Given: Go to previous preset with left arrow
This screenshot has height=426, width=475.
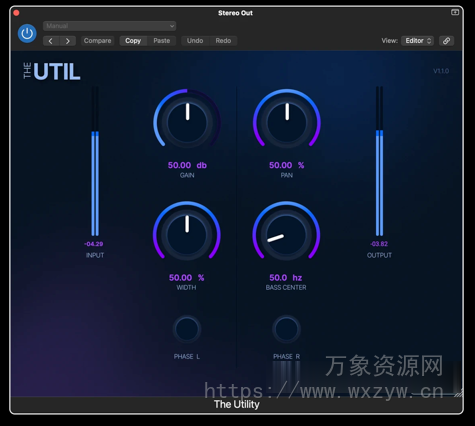Looking at the screenshot, I should [x=51, y=41].
